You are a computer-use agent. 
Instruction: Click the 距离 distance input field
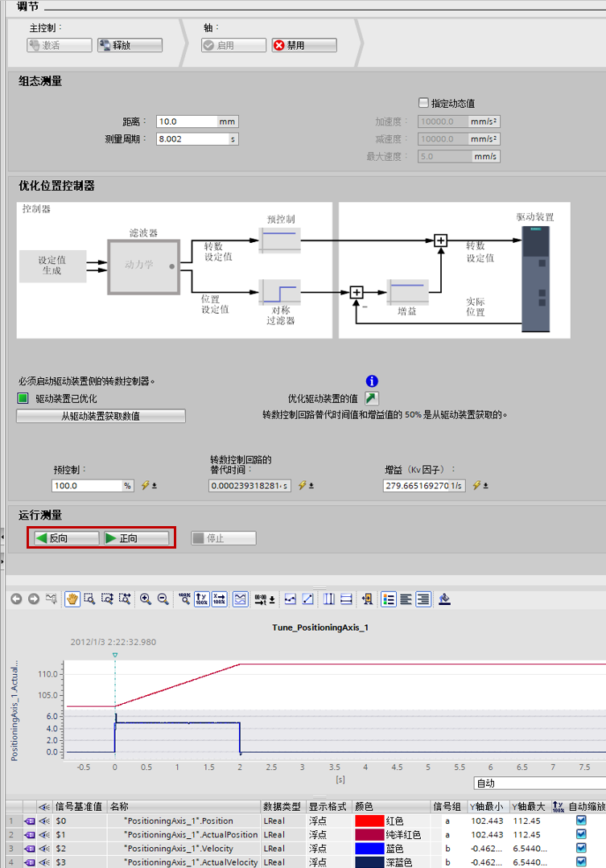click(x=187, y=121)
